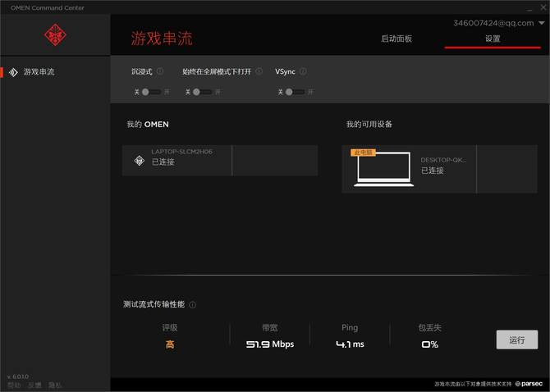Click the red OMEN diamond logo
This screenshot has width=550, height=392.
point(55,34)
